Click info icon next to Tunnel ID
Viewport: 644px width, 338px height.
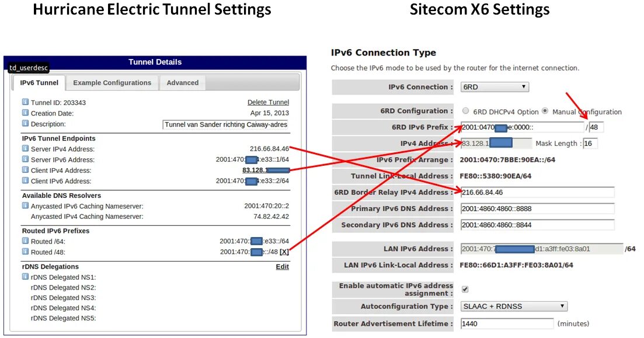(x=25, y=102)
